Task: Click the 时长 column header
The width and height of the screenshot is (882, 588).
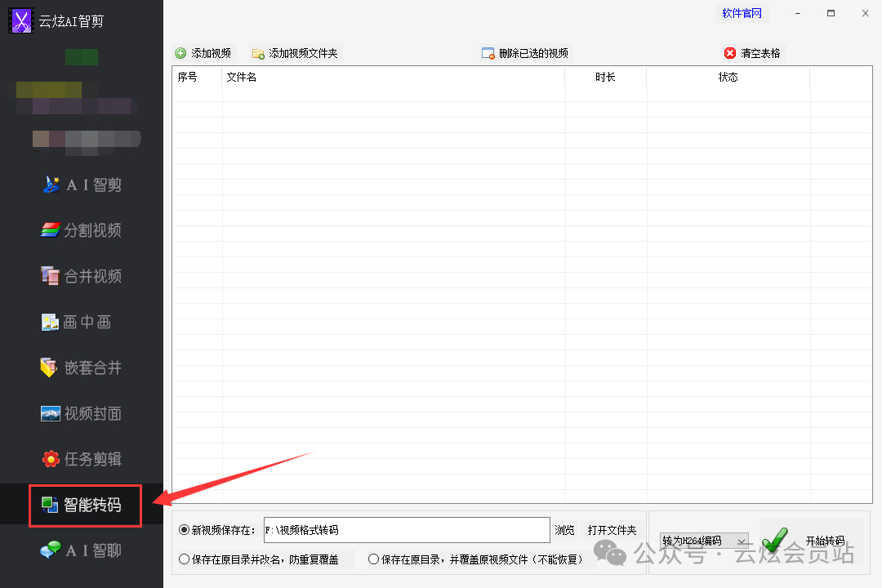Action: coord(605,77)
